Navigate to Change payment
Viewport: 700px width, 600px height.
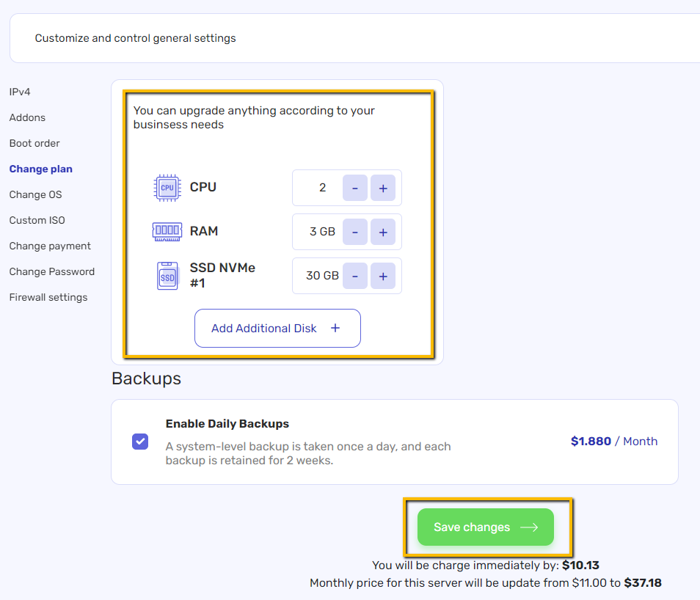[x=50, y=246]
